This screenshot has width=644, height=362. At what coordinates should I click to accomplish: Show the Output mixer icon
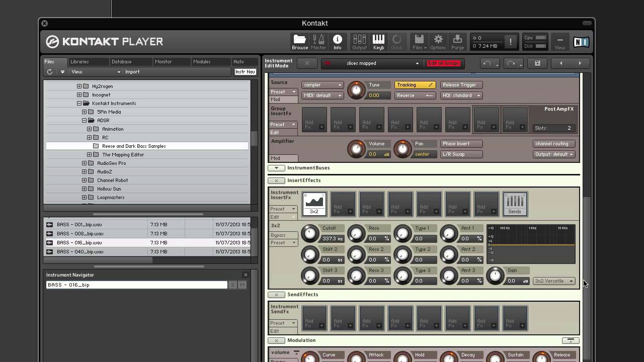tap(359, 42)
